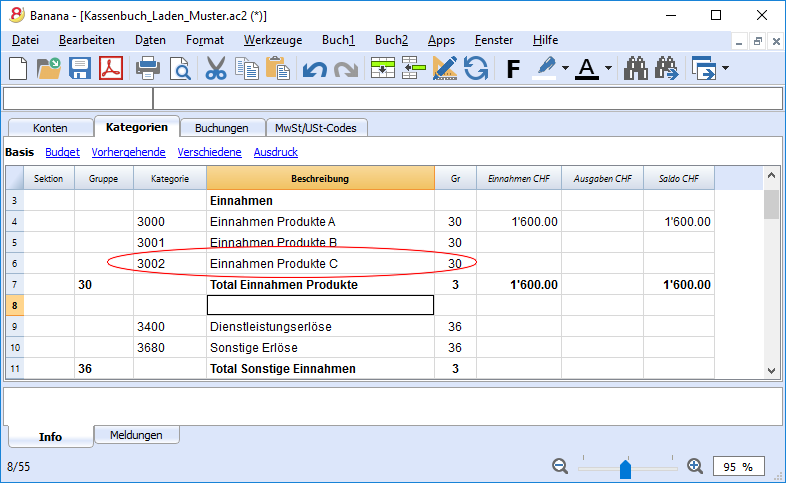
Task: Click the Save diskette icon
Action: point(80,68)
